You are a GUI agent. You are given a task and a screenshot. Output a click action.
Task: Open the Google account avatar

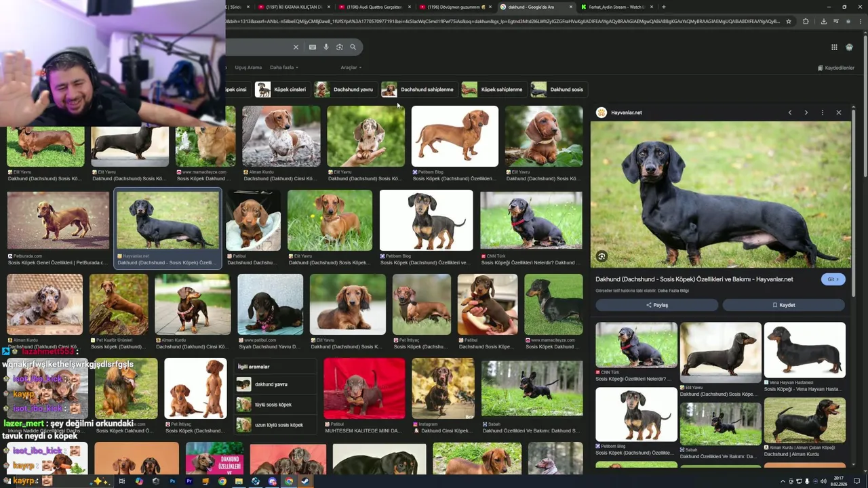850,47
